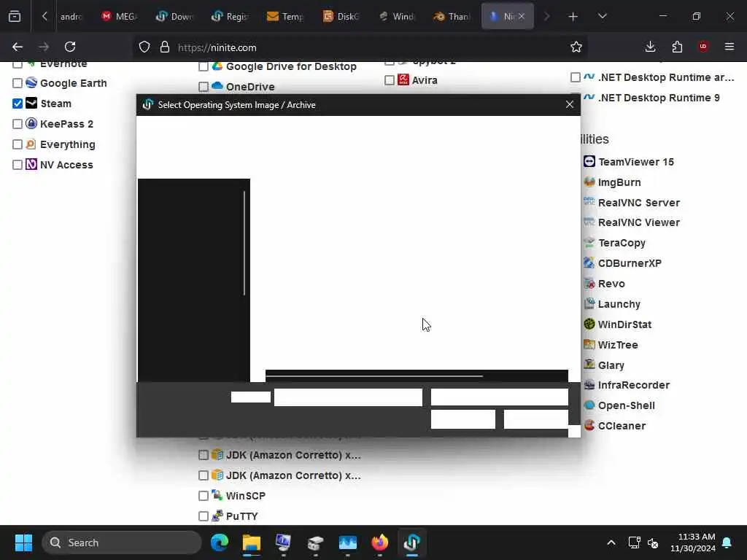Open the Firefox downloads panel
This screenshot has height=560, width=747.
coord(650,47)
